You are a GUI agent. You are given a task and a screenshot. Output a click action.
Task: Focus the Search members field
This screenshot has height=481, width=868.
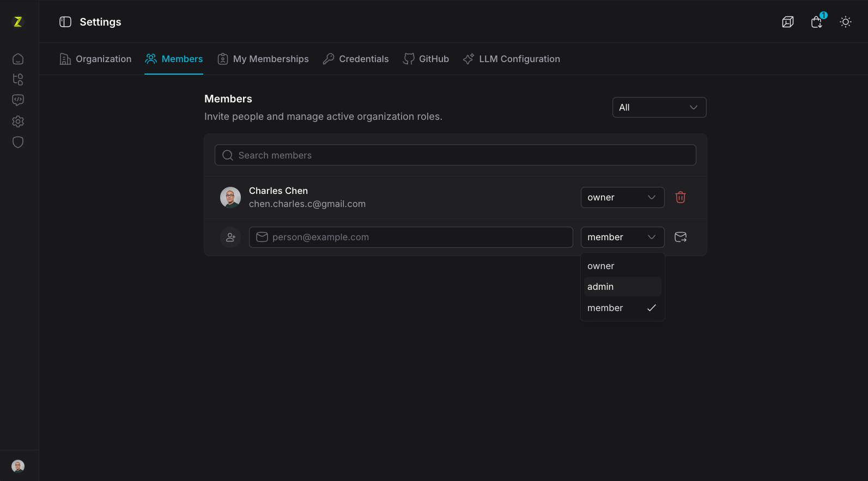tap(456, 155)
